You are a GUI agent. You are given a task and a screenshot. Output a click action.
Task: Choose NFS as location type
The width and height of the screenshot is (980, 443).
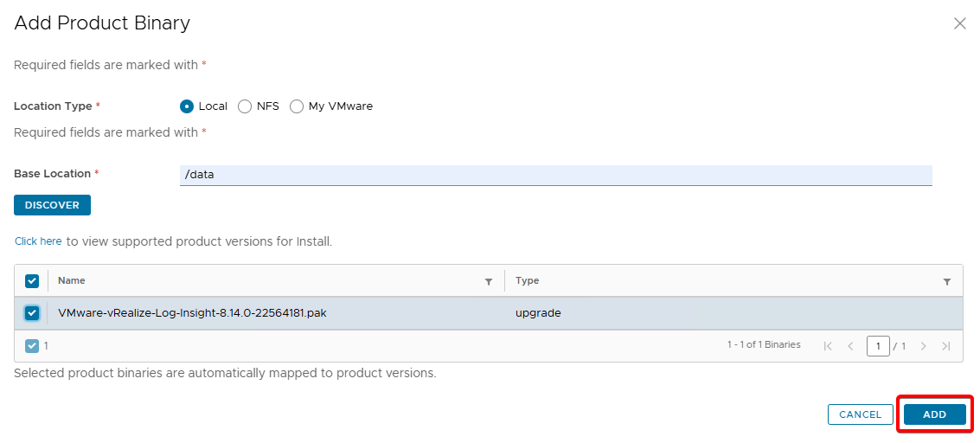pyautogui.click(x=245, y=106)
